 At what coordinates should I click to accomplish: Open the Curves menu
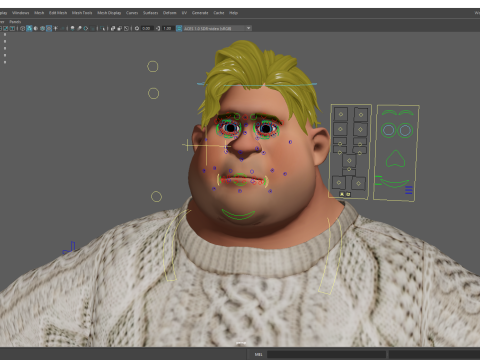132,13
